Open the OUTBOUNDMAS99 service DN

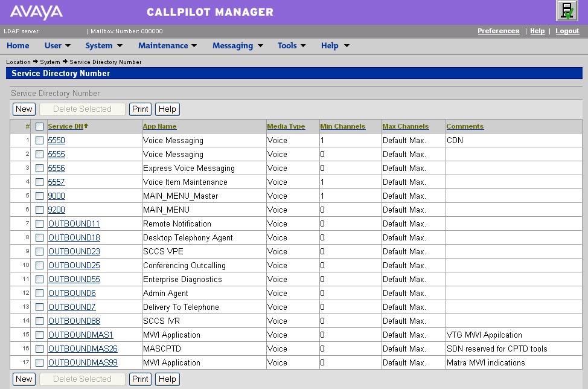pos(83,363)
